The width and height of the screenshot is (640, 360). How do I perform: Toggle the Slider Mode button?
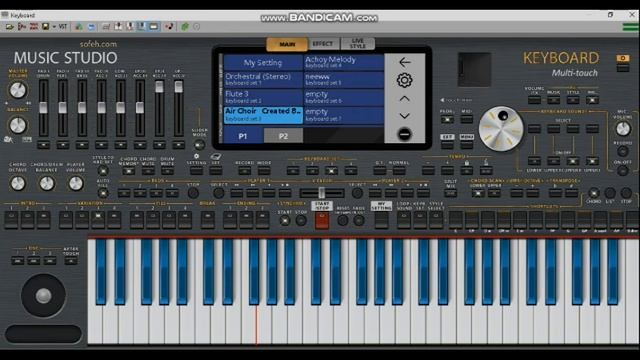(x=200, y=145)
